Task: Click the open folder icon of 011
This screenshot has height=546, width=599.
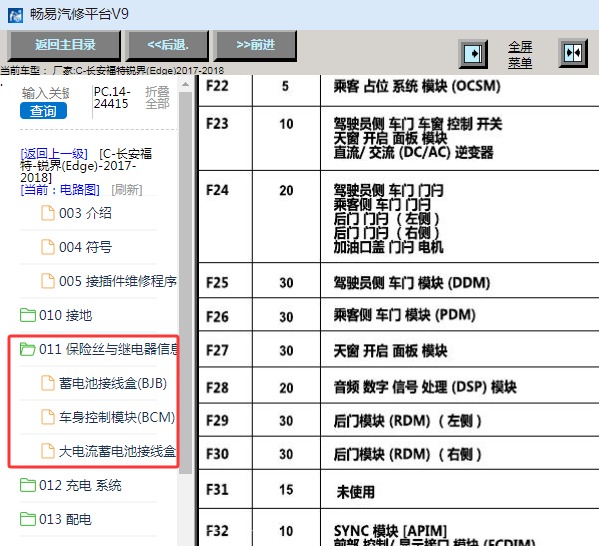Action: (x=28, y=349)
